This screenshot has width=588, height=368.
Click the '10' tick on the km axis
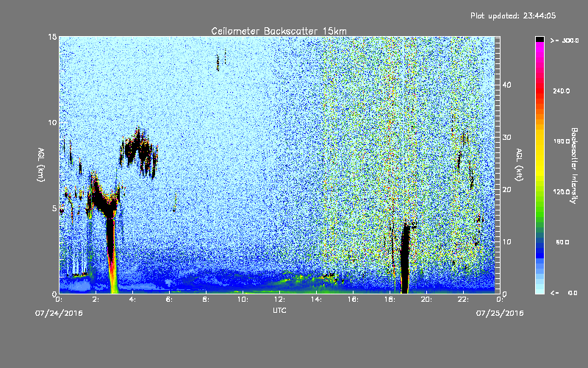52,123
